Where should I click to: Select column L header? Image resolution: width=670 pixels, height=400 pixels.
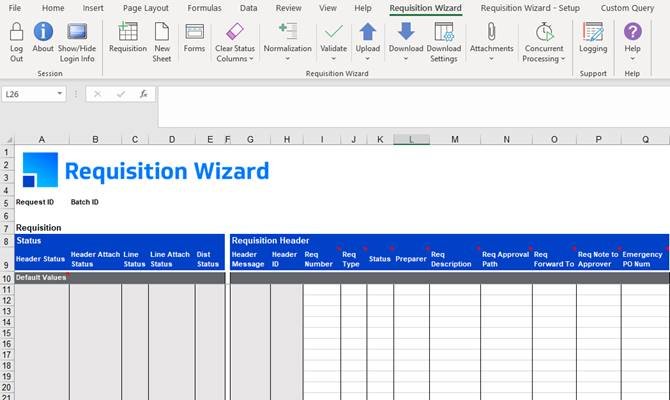click(x=411, y=139)
